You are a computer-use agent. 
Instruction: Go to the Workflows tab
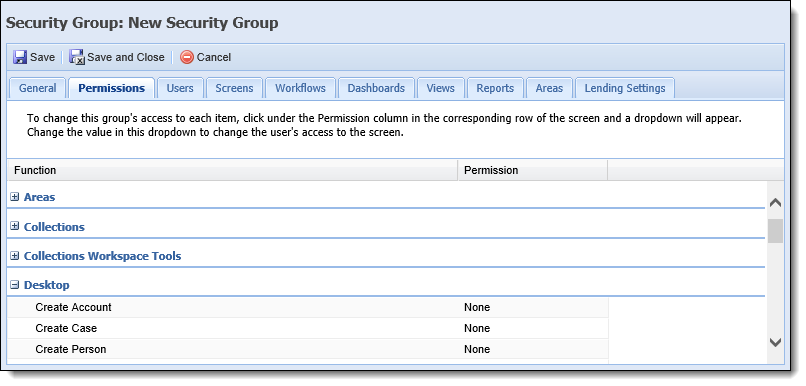pos(300,88)
